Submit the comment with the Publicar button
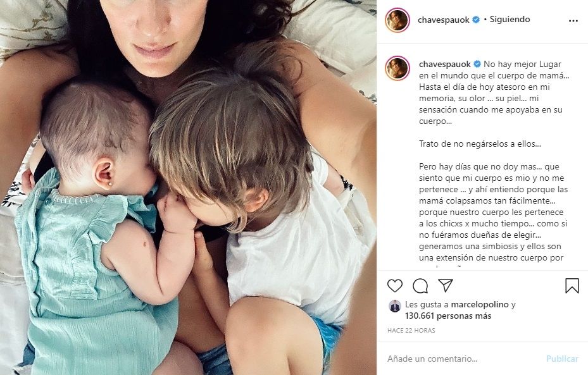588x375 pixels. (562, 359)
